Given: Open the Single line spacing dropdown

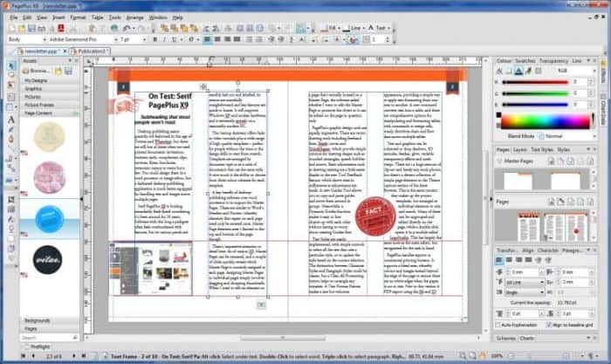Looking at the screenshot, I should pyautogui.click(x=525, y=292).
